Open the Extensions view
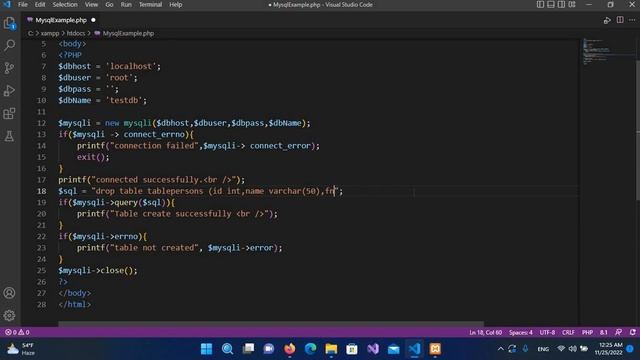The width and height of the screenshot is (640, 360). point(9,113)
